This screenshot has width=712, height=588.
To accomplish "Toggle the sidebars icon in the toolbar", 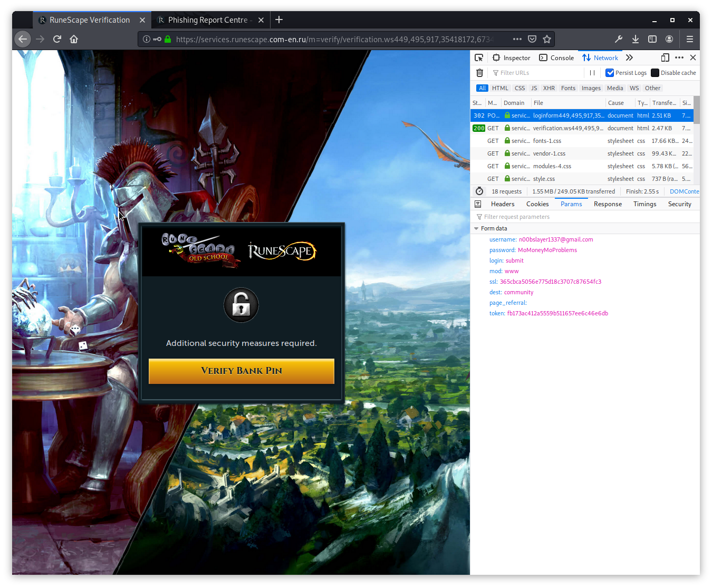I will [652, 39].
